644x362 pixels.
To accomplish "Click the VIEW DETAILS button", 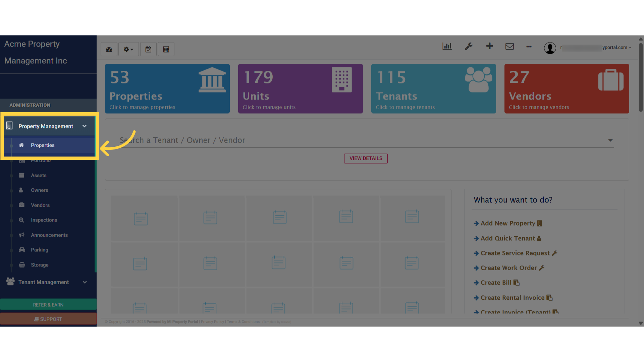I will [x=366, y=158].
